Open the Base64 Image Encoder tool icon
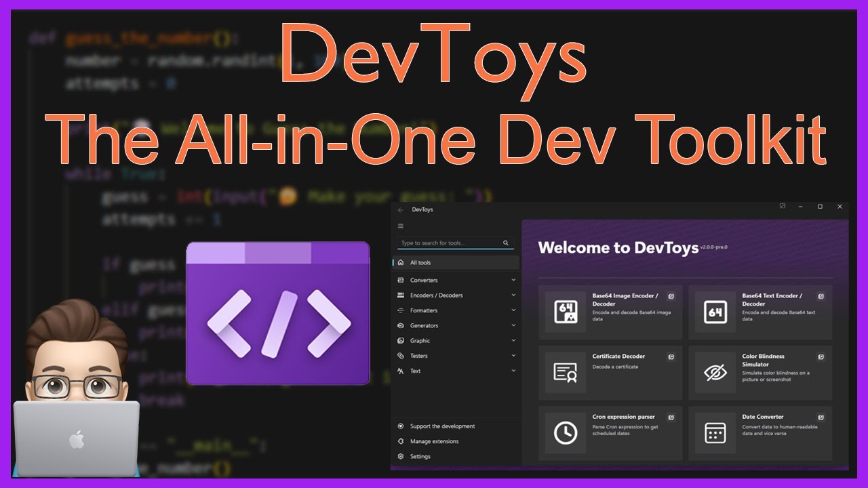 (566, 312)
